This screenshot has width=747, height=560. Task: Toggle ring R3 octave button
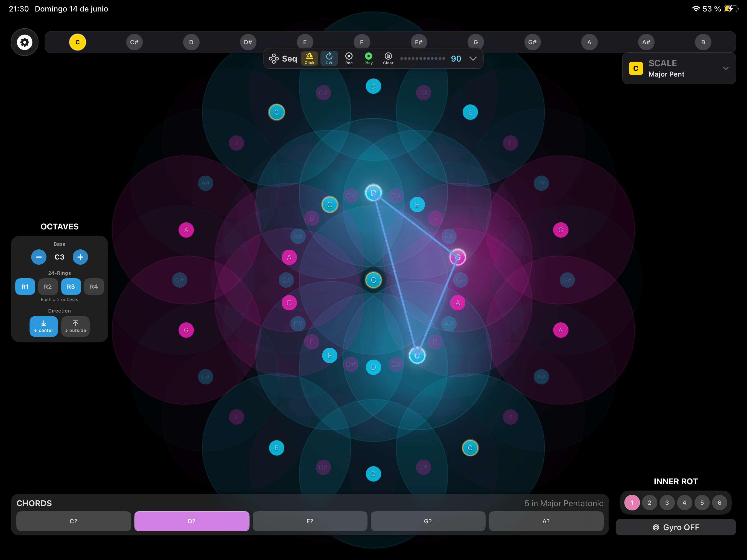point(71,287)
